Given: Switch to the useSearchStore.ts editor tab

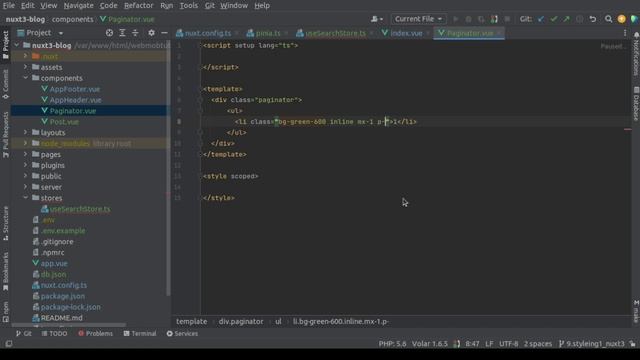Looking at the screenshot, I should pyautogui.click(x=335, y=33).
